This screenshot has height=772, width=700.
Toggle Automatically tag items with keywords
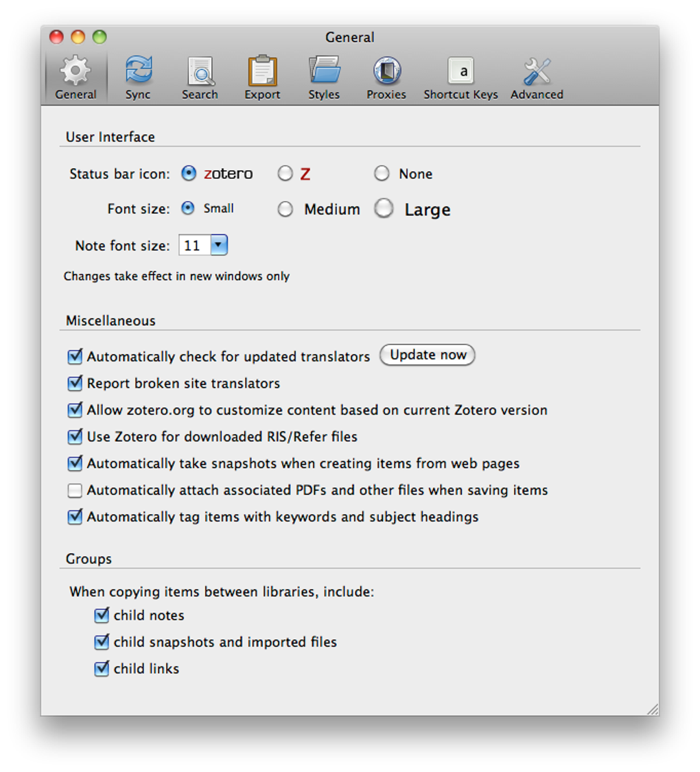coord(75,517)
